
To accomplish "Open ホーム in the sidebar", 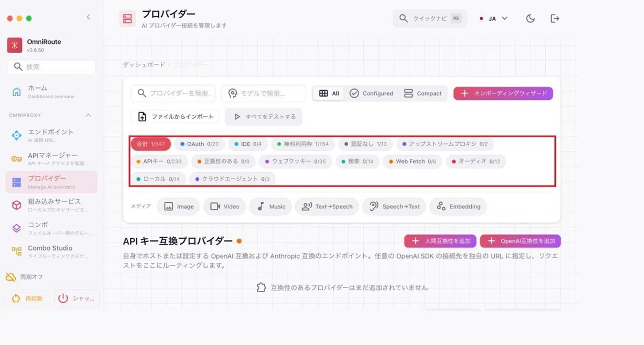I will click(x=52, y=91).
